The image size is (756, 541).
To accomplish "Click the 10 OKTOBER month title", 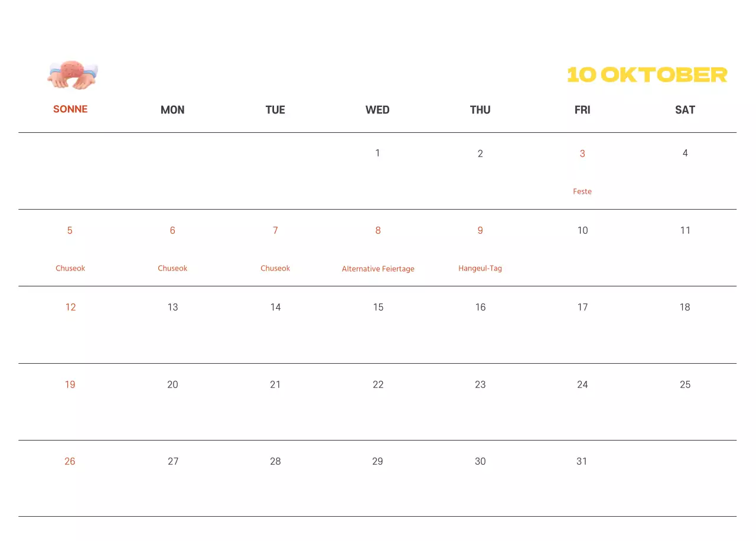I will pyautogui.click(x=647, y=75).
